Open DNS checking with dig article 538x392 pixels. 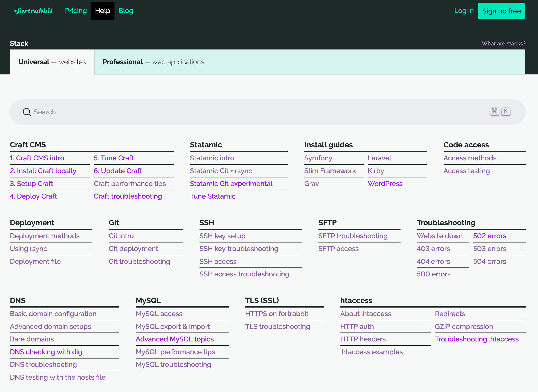[46, 352]
